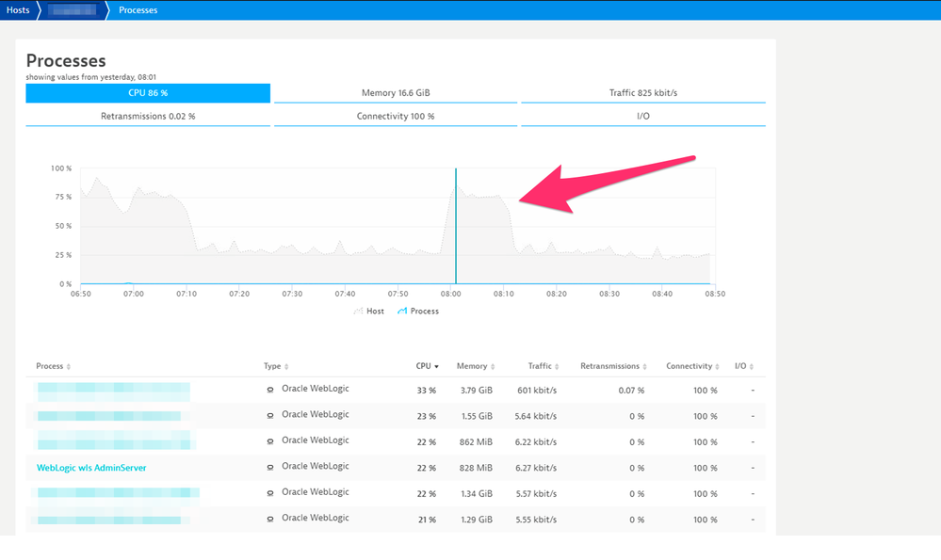
Task: Sort by Retransmissions column header
Action: point(612,366)
